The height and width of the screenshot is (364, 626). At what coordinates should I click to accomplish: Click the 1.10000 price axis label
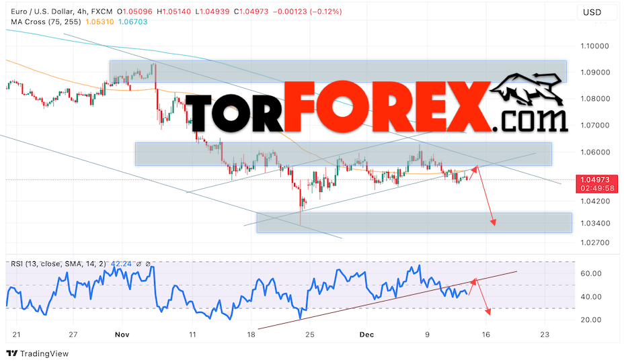coord(594,46)
